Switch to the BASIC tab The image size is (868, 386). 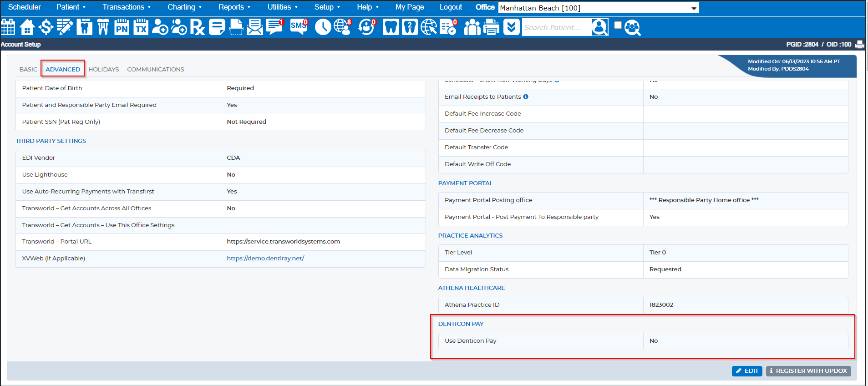point(28,69)
